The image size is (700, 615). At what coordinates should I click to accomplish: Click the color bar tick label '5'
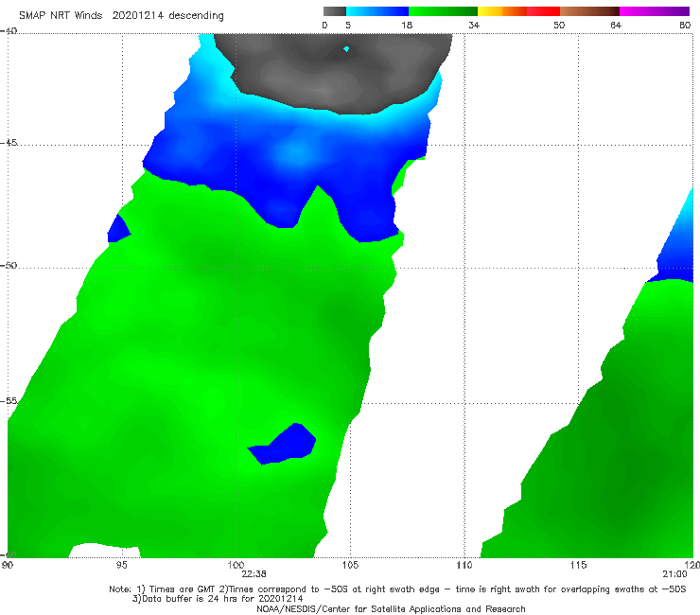coord(348,25)
